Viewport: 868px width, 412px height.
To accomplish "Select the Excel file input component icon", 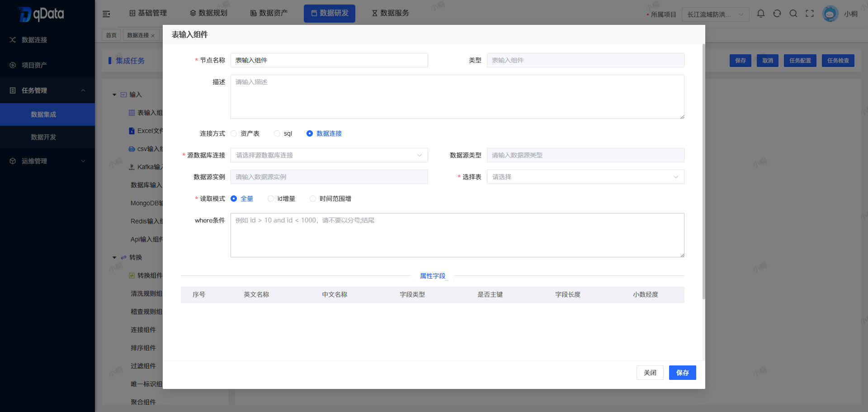I will click(132, 131).
